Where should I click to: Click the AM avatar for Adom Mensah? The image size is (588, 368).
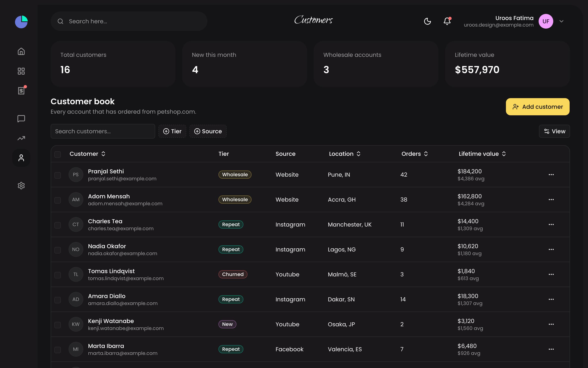[76, 200]
